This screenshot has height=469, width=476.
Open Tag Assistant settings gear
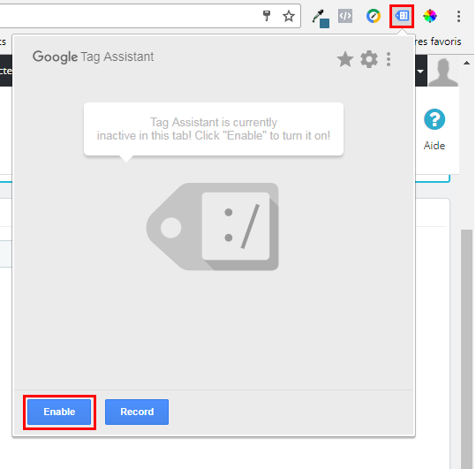[369, 59]
